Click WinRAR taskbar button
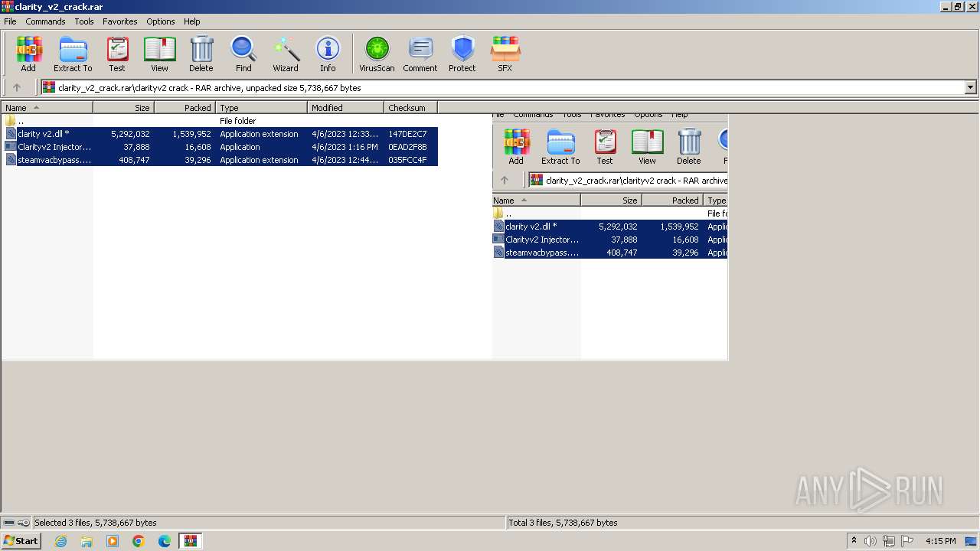The height and width of the screenshot is (551, 980). (191, 541)
